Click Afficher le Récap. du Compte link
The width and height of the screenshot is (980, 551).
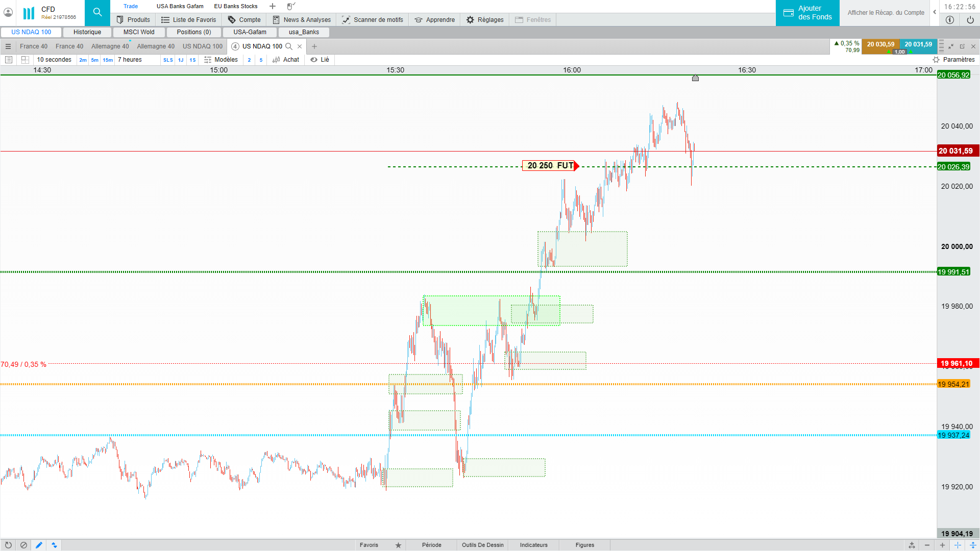pyautogui.click(x=886, y=13)
